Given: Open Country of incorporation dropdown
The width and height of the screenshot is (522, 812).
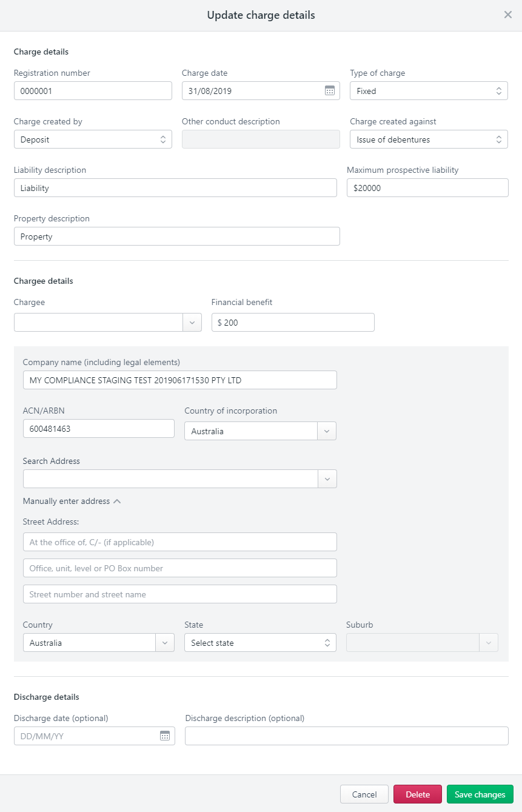Looking at the screenshot, I should coord(326,431).
